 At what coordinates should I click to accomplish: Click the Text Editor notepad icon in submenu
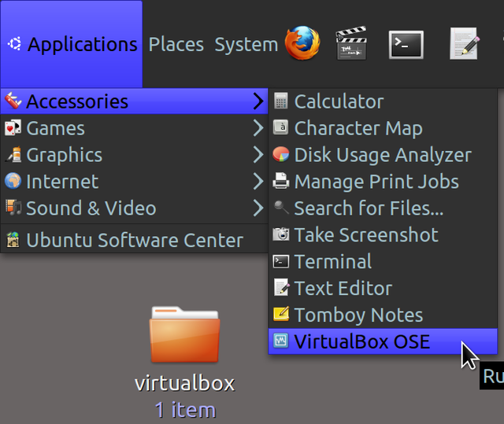pyautogui.click(x=281, y=287)
